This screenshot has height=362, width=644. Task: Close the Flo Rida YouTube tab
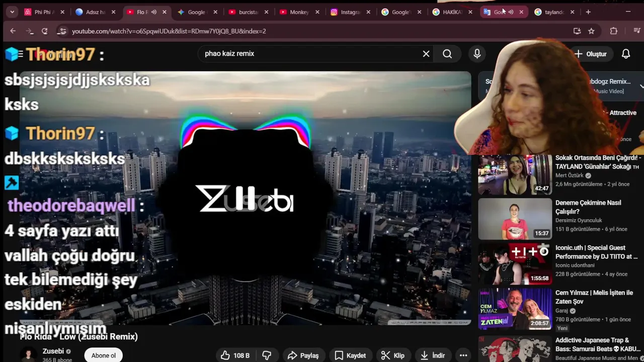point(165,12)
